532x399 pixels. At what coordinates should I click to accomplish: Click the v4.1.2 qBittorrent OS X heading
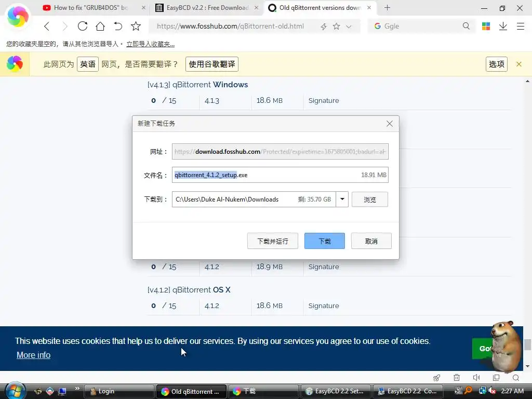(189, 290)
